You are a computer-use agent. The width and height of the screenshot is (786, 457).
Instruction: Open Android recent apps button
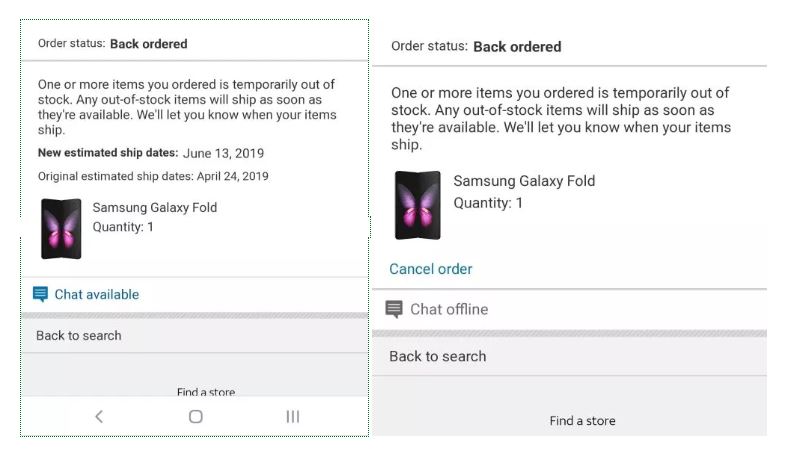point(293,416)
